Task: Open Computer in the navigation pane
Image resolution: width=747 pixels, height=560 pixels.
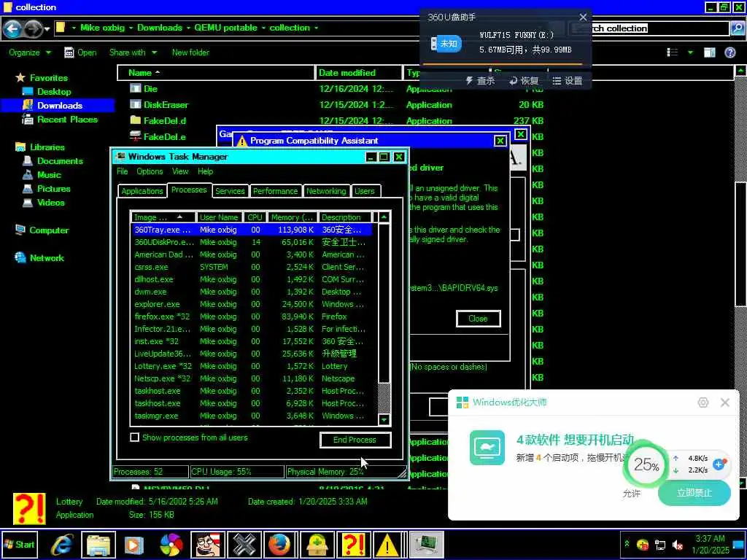Action: [x=49, y=230]
